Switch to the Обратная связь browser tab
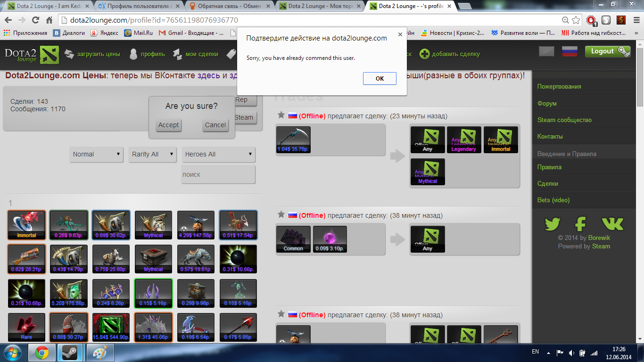 click(230, 6)
